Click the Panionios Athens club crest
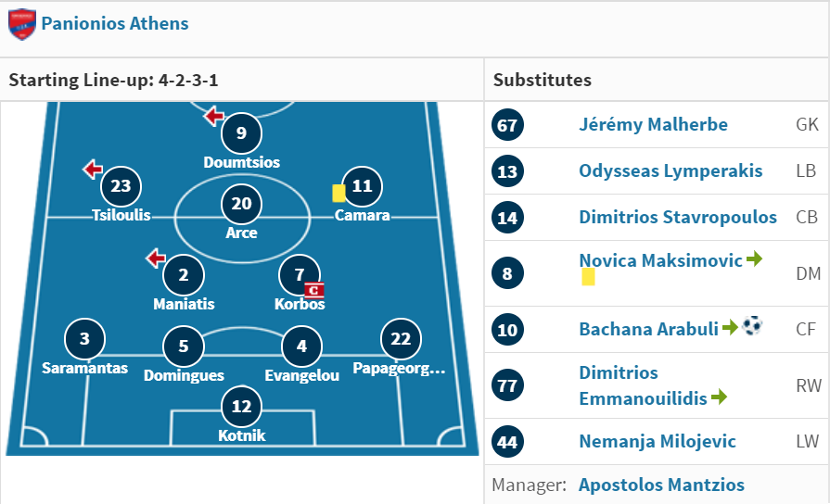Image resolution: width=830 pixels, height=504 pixels. (22, 24)
